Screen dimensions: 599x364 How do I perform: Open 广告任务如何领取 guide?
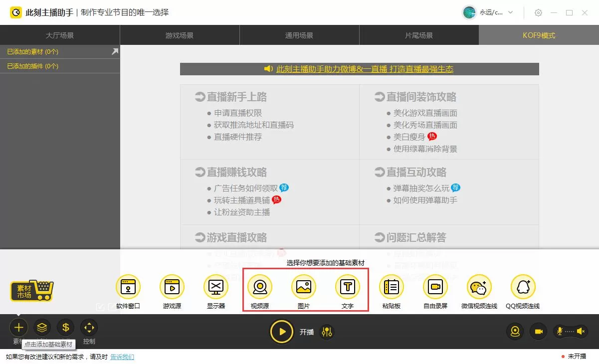pyautogui.click(x=246, y=188)
